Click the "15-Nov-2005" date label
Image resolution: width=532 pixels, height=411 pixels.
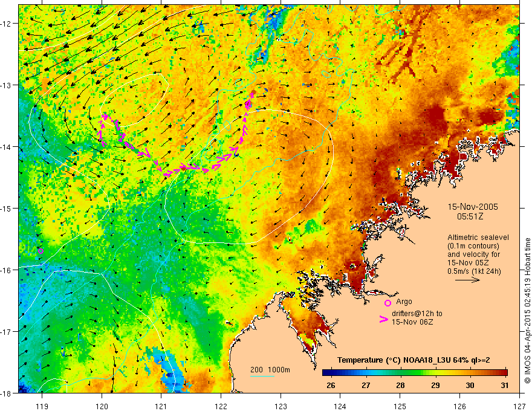(473, 207)
